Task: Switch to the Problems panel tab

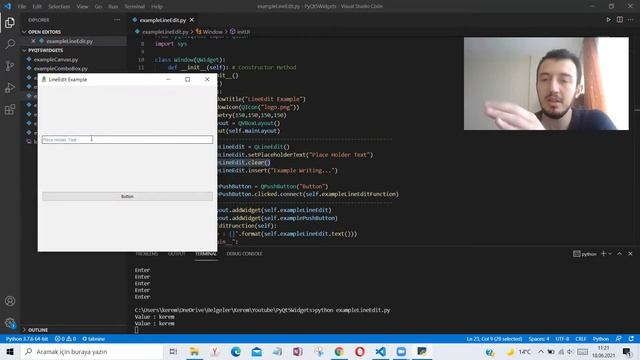Action: click(x=147, y=253)
